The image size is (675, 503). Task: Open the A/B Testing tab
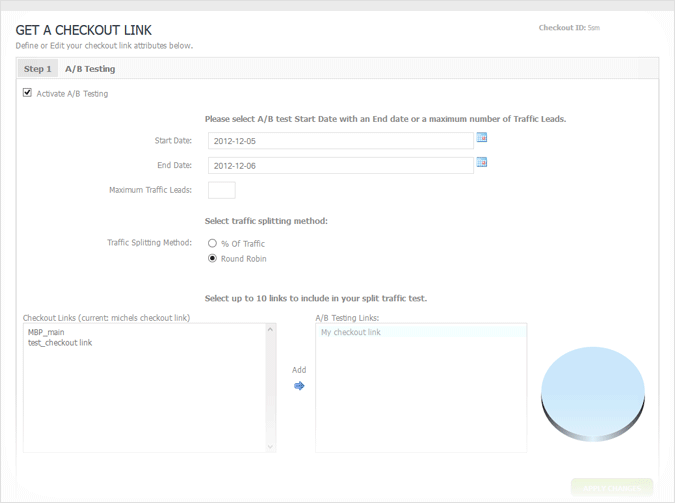point(90,69)
